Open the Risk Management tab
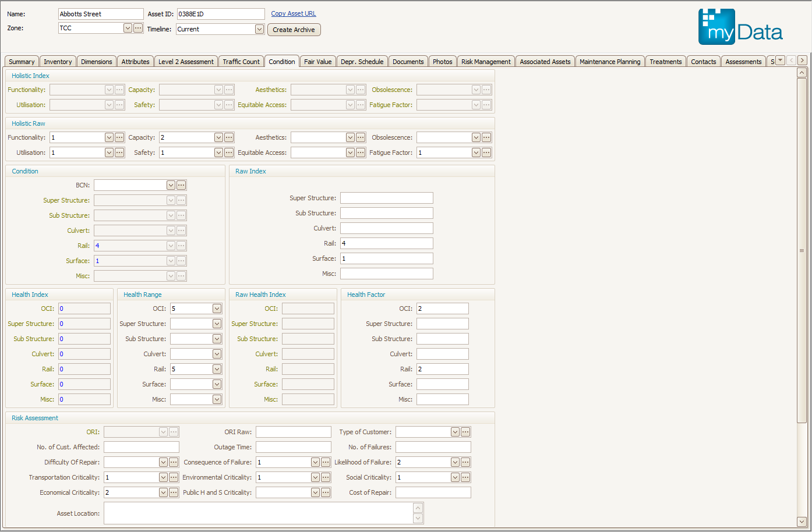The image size is (812, 532). (486, 62)
